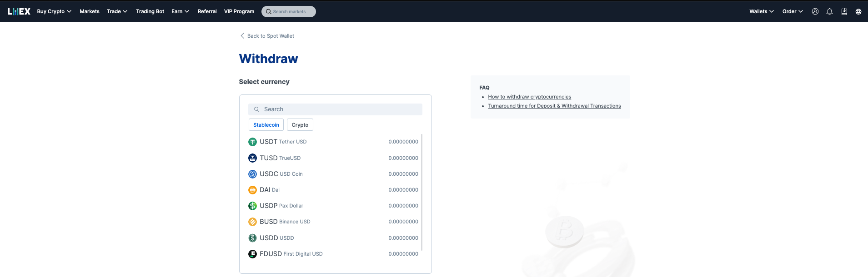Viewport: 868px width, 277px height.
Task: Select the USDD row name
Action: [x=286, y=238]
